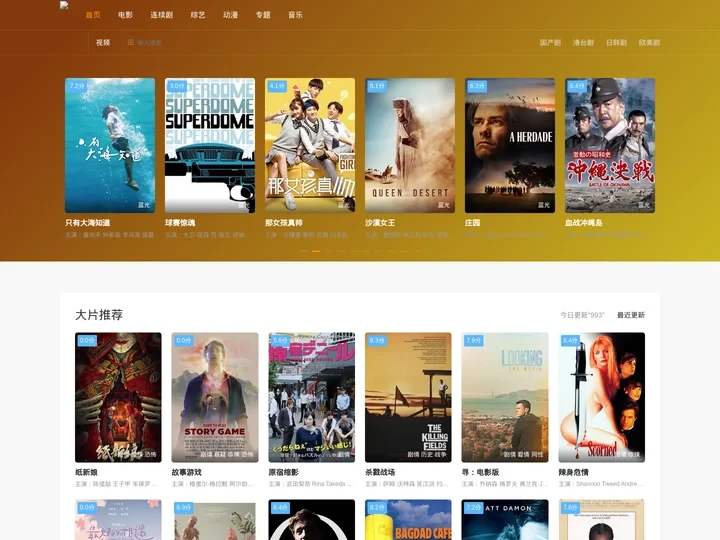Open the 冲绳决战 Battle of Okinawa poster

point(610,145)
